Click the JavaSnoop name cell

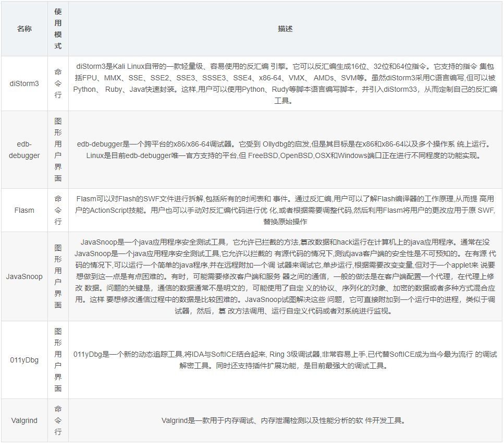24,276
